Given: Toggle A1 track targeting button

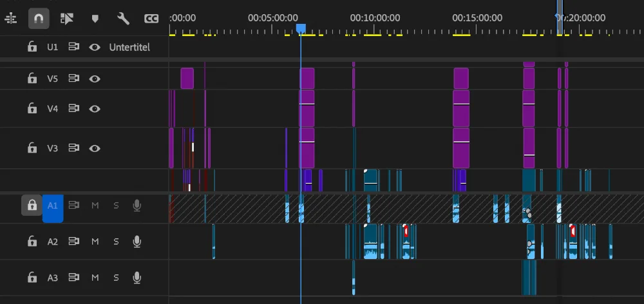Looking at the screenshot, I should (x=53, y=207).
